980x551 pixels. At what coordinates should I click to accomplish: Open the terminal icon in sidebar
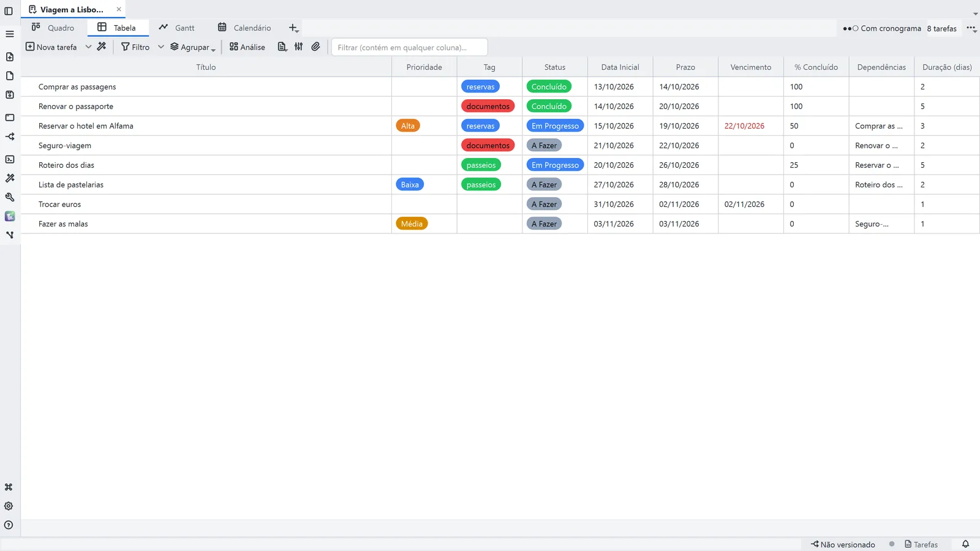(10, 159)
